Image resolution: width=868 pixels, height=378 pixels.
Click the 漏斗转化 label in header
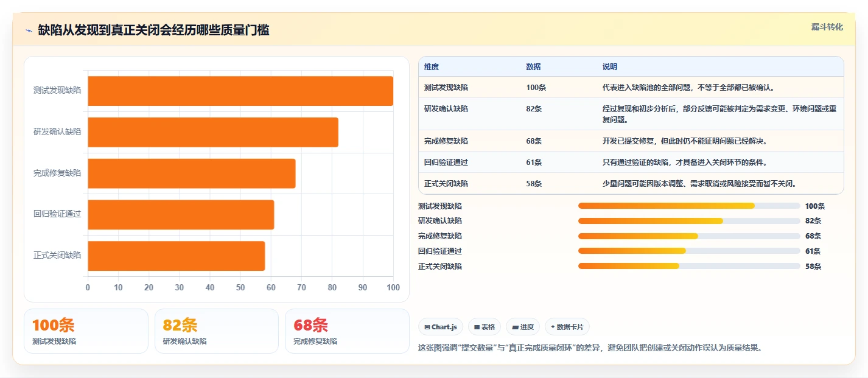tap(827, 27)
